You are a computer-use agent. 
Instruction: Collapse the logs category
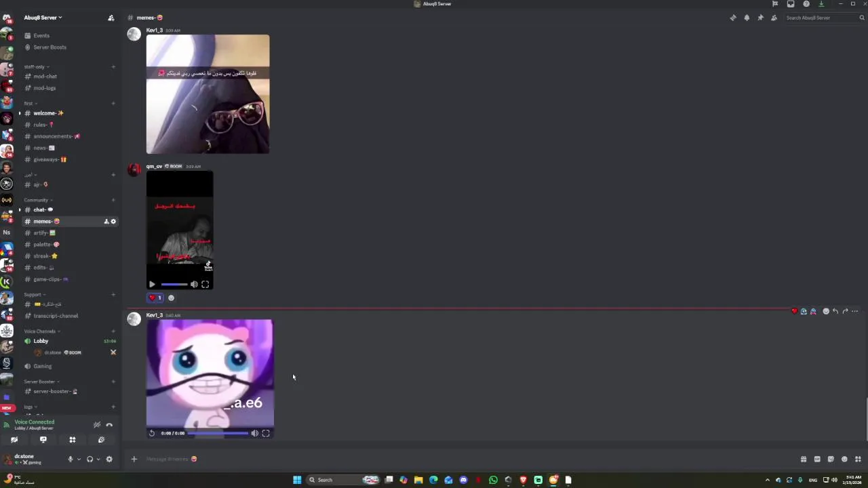pos(29,407)
